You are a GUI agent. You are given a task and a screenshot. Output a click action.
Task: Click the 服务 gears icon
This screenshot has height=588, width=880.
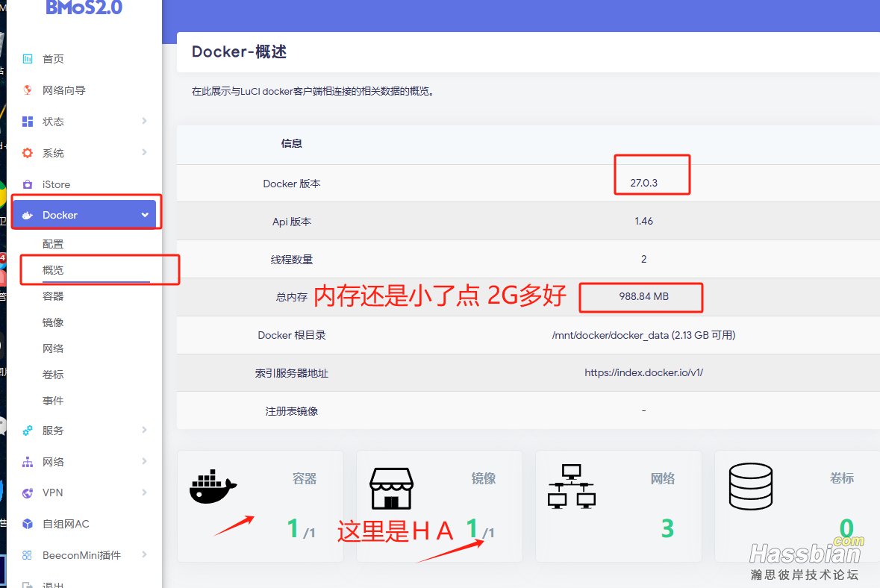click(x=27, y=431)
